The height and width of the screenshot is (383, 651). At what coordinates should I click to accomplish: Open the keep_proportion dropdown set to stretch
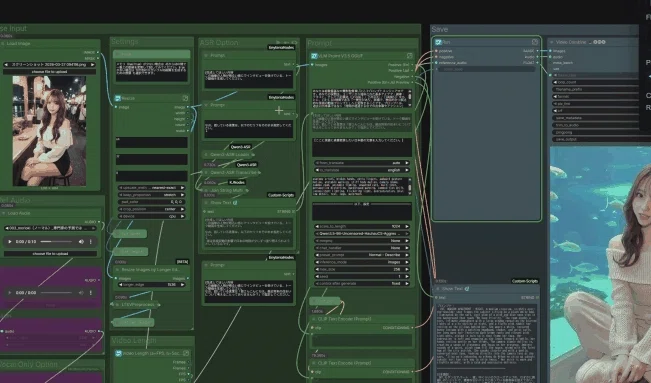[152, 195]
